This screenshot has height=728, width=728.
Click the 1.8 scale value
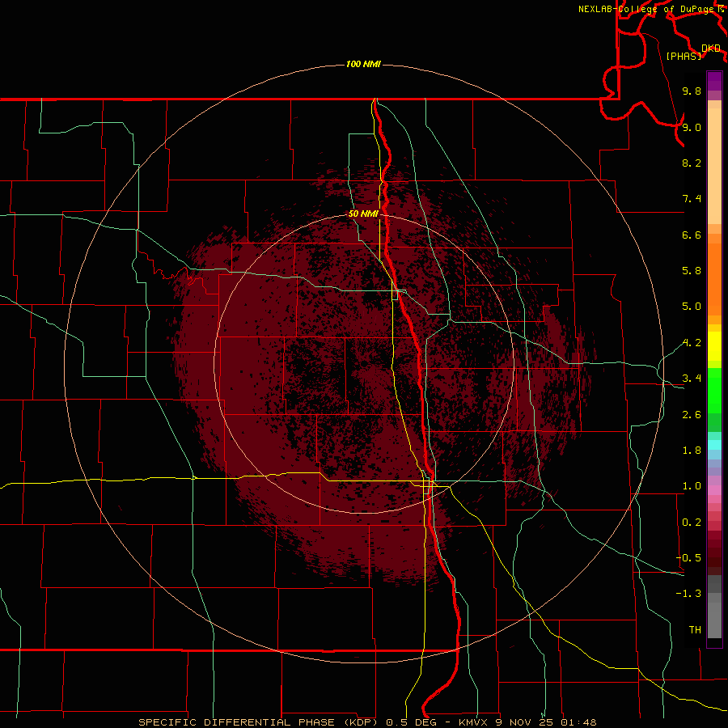tap(692, 451)
